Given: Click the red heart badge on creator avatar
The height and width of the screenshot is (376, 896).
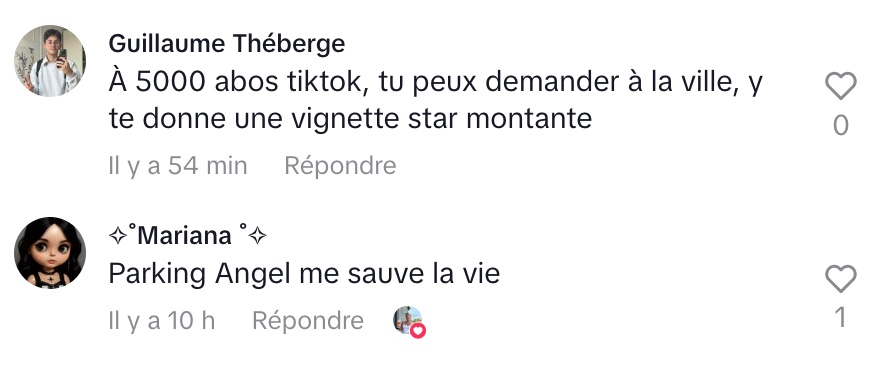Looking at the screenshot, I should (419, 330).
